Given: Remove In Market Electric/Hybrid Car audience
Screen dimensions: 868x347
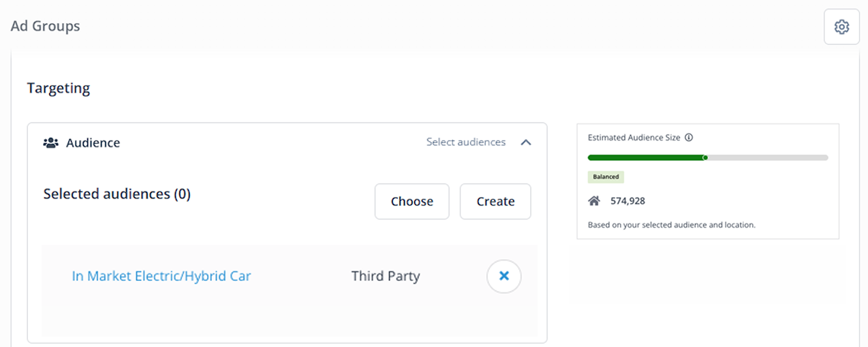Looking at the screenshot, I should tap(503, 276).
